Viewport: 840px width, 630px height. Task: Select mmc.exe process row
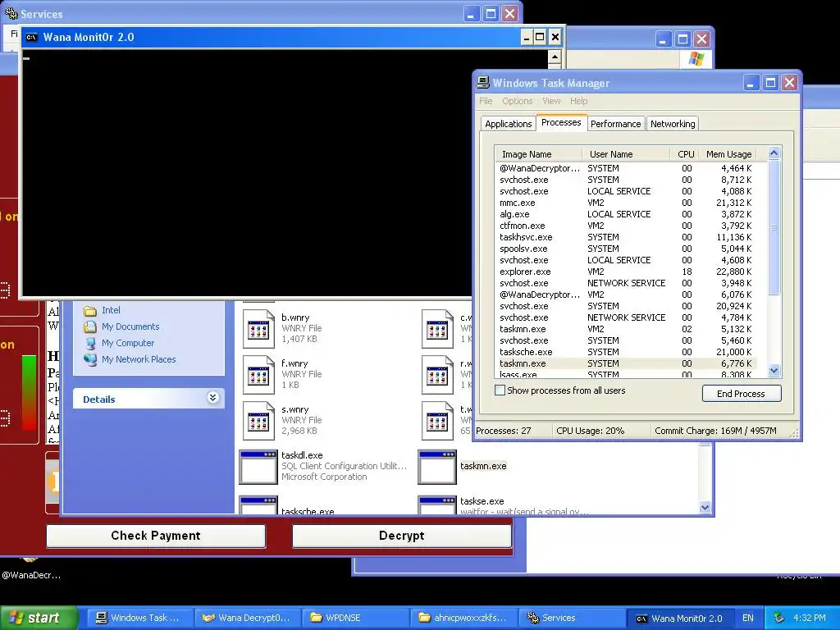pos(626,203)
